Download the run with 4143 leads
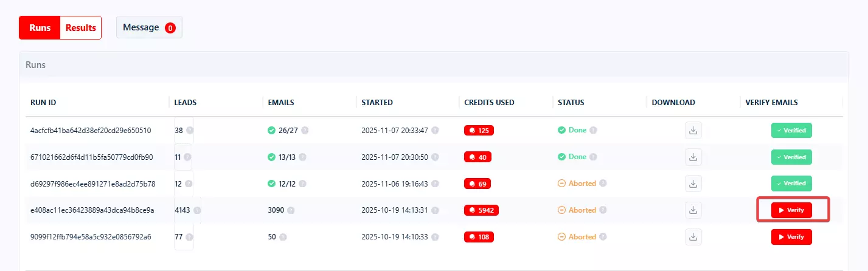Image resolution: width=868 pixels, height=271 pixels. click(x=693, y=210)
